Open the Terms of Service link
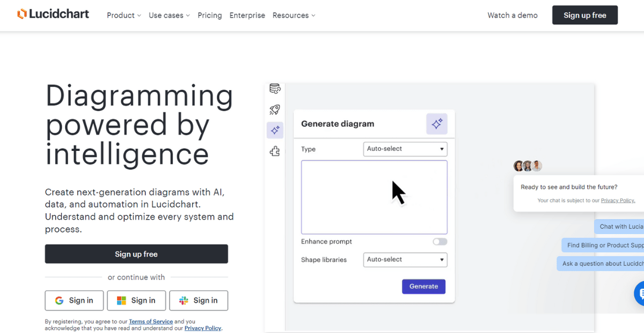Image resolution: width=644 pixels, height=333 pixels. click(151, 321)
